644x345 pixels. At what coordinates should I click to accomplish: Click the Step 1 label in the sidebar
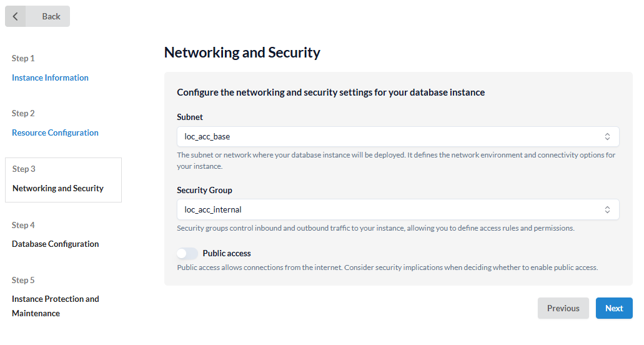click(x=23, y=58)
